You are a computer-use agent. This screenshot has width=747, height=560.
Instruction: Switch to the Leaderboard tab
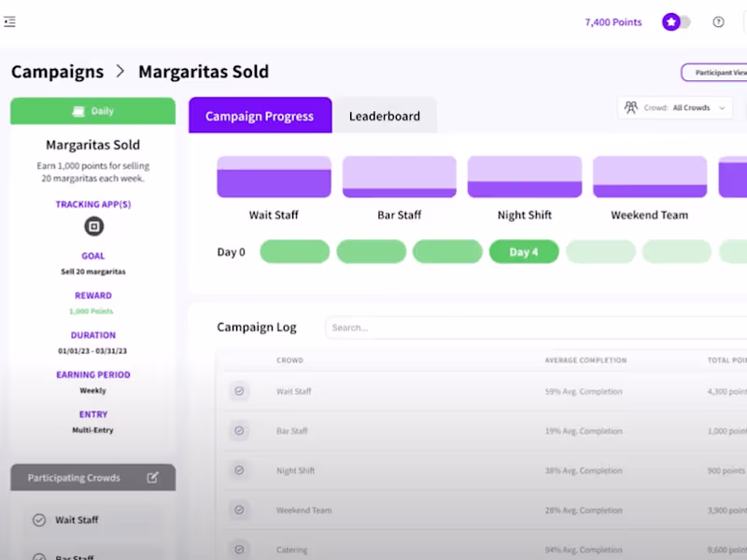click(x=385, y=116)
